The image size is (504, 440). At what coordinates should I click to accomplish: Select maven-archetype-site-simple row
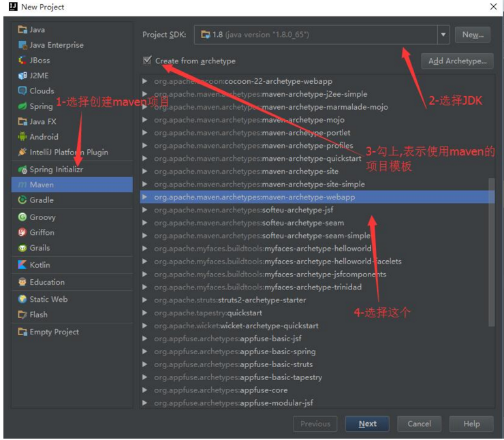point(317,184)
